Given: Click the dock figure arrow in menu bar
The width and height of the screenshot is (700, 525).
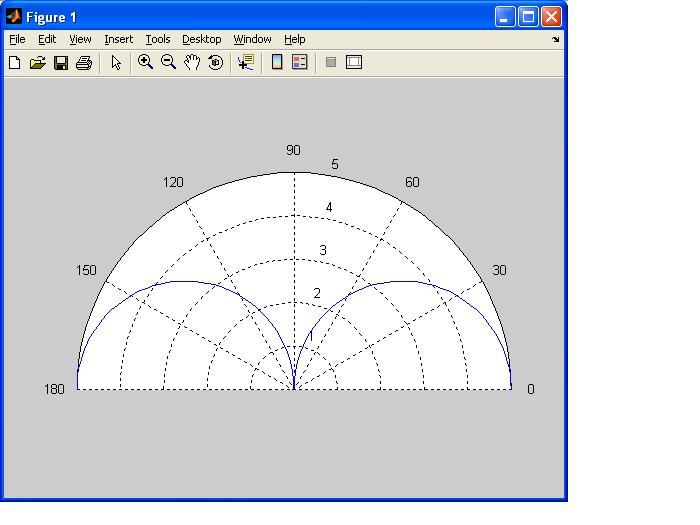Looking at the screenshot, I should click(556, 40).
